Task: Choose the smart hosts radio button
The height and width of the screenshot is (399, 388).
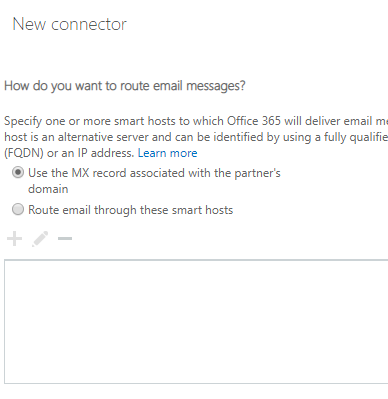Action: [x=18, y=209]
